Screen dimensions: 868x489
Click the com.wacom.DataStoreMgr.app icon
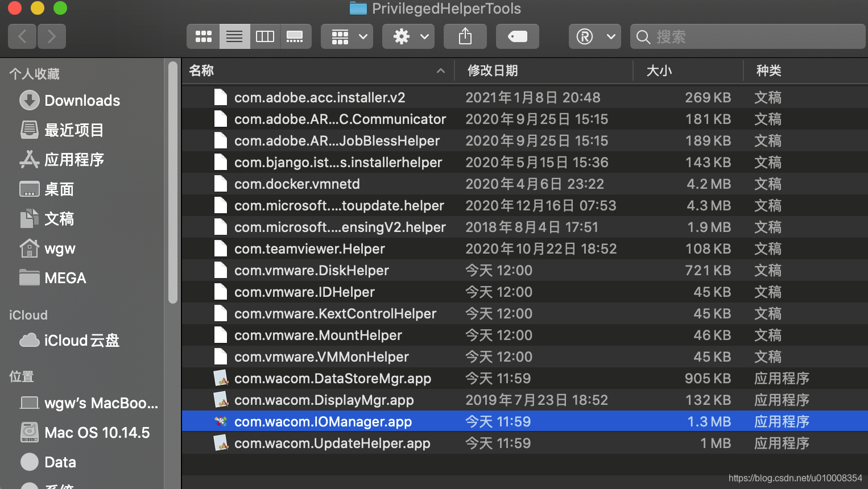click(x=221, y=378)
